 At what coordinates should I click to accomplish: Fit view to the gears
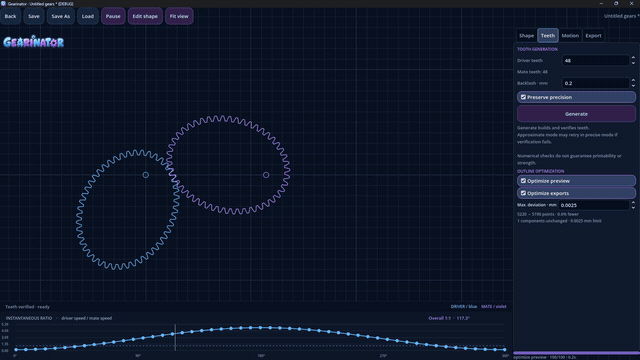[x=179, y=16]
